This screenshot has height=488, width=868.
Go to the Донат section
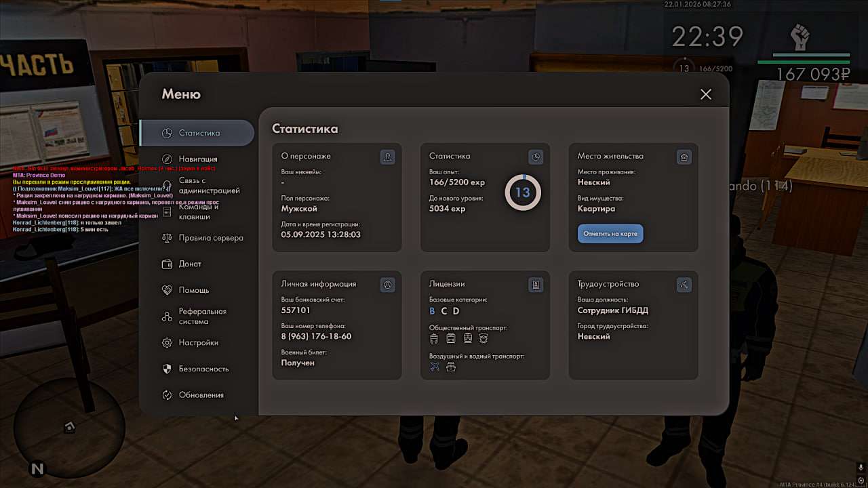pos(190,264)
